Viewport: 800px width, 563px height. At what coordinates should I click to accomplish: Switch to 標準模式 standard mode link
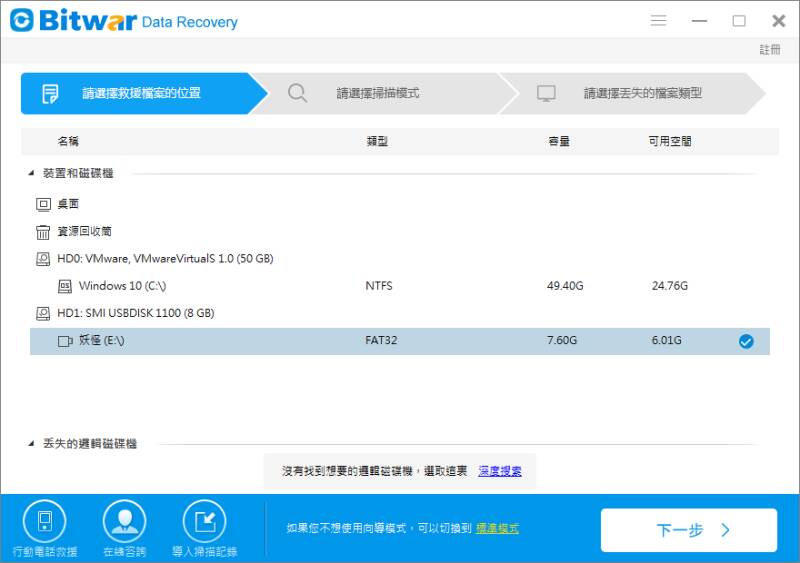[x=497, y=528]
